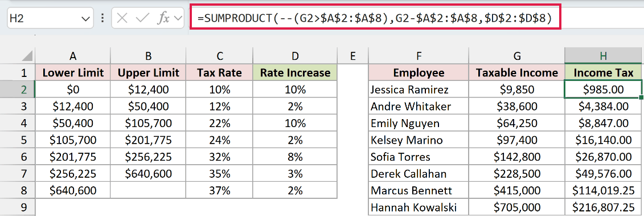Screen dimensions: 644x216
Task: Click the $201,775 upper limit cell
Action: pyautogui.click(x=148, y=140)
